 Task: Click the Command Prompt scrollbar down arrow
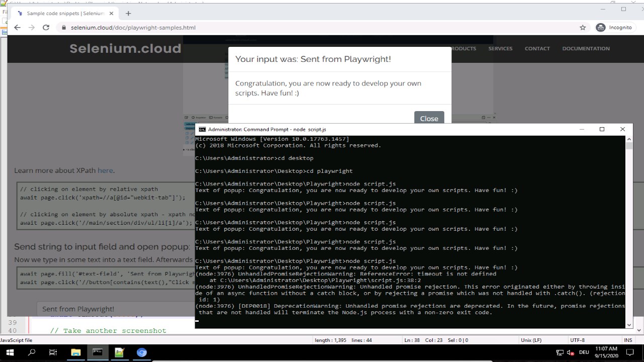(629, 325)
